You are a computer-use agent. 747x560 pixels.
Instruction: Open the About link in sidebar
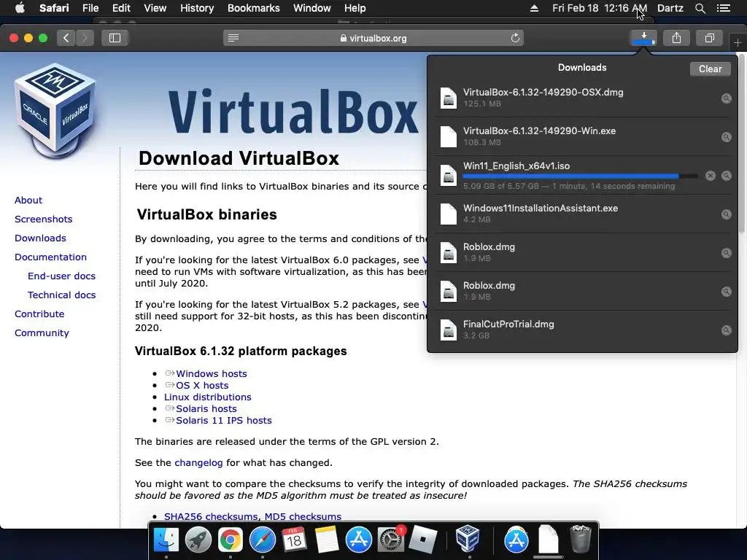click(x=28, y=200)
